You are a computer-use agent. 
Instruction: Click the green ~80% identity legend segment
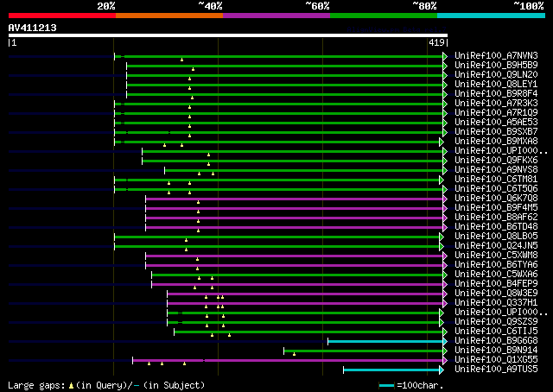[x=384, y=16]
